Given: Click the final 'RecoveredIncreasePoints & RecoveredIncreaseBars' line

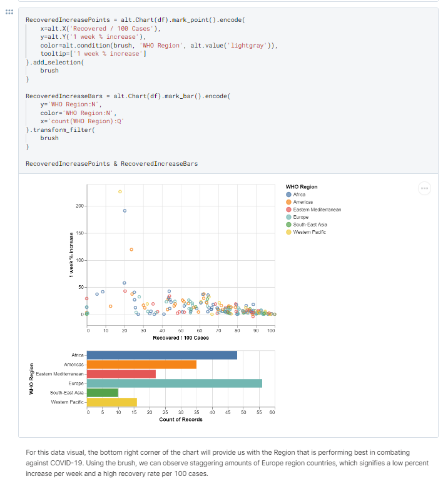Looking at the screenshot, I should click(x=111, y=164).
